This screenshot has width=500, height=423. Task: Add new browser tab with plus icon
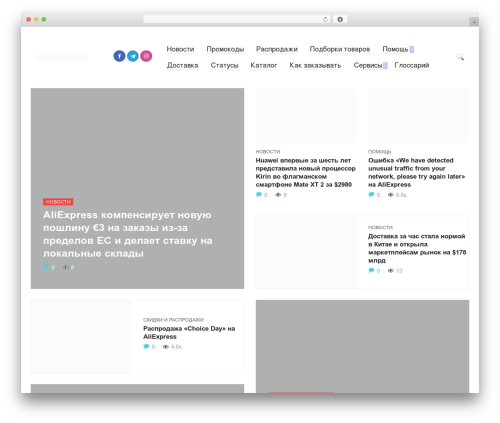[x=474, y=22]
